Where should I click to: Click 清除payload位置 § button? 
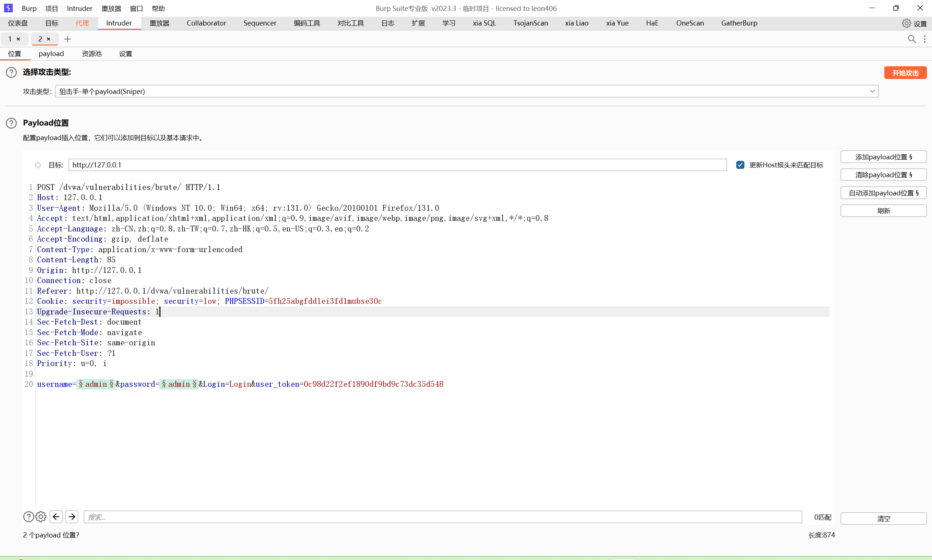pos(883,175)
